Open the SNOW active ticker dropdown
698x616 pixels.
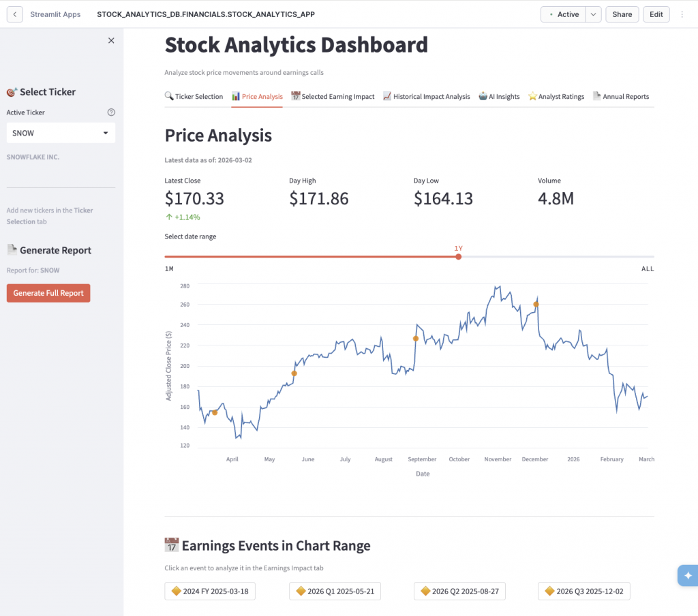61,133
